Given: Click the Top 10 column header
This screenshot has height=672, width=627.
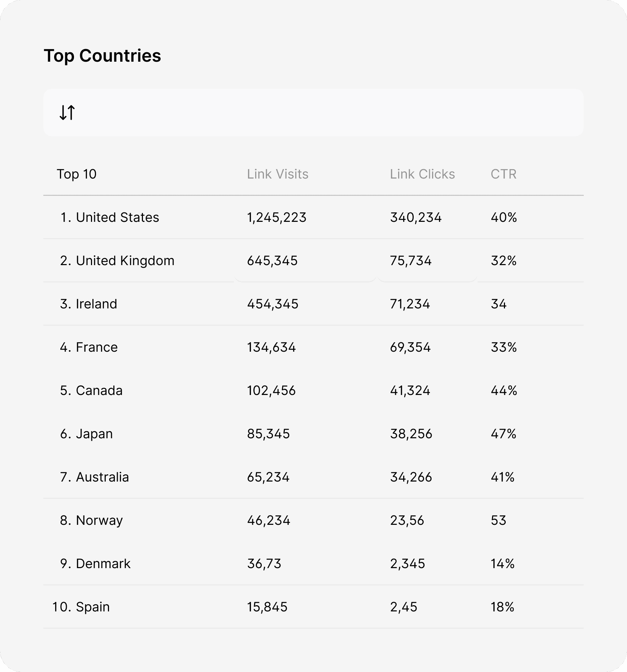Looking at the screenshot, I should (77, 174).
